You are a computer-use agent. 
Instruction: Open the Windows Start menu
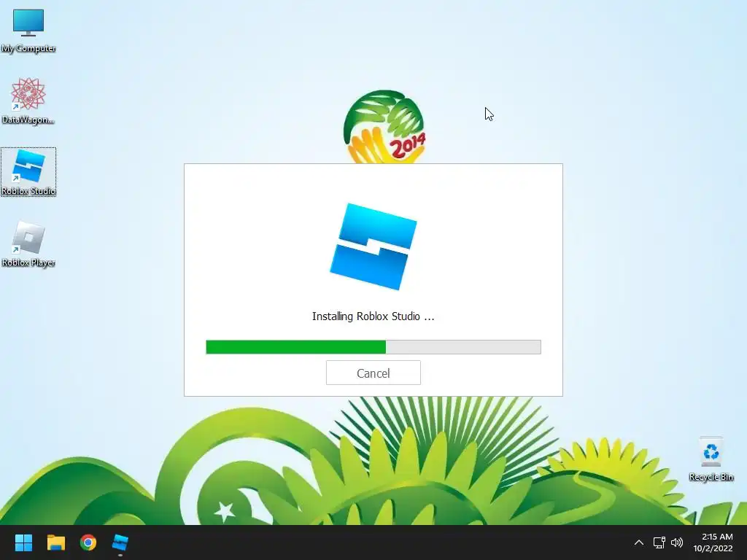(x=23, y=542)
